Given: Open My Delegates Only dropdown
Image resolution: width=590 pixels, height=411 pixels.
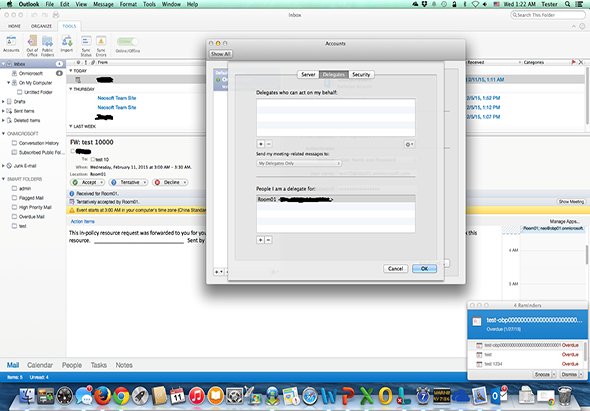Looking at the screenshot, I should click(x=299, y=163).
